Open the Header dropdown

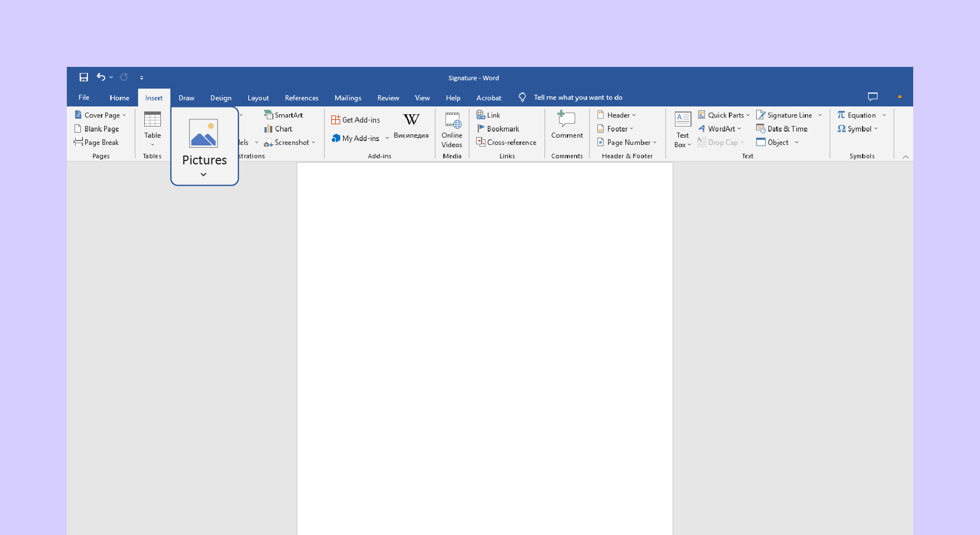(616, 115)
